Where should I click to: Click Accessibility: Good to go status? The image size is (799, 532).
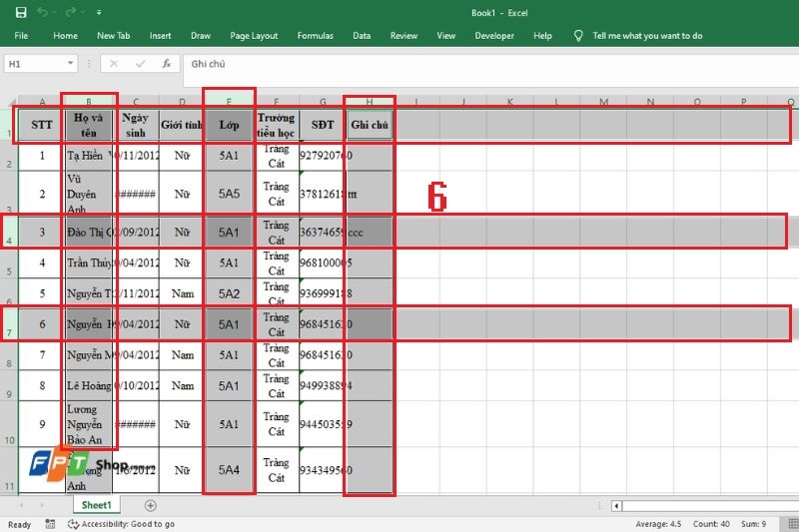click(122, 524)
